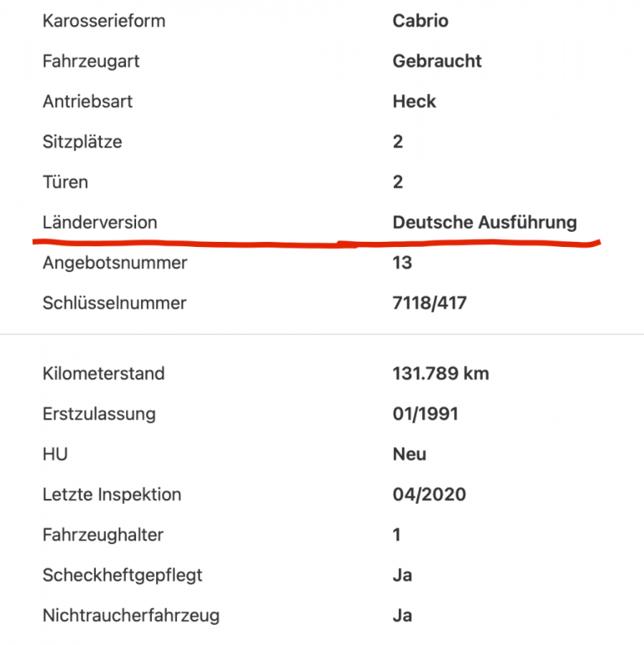
Task: Click the Gebraucht value
Action: coord(437,61)
